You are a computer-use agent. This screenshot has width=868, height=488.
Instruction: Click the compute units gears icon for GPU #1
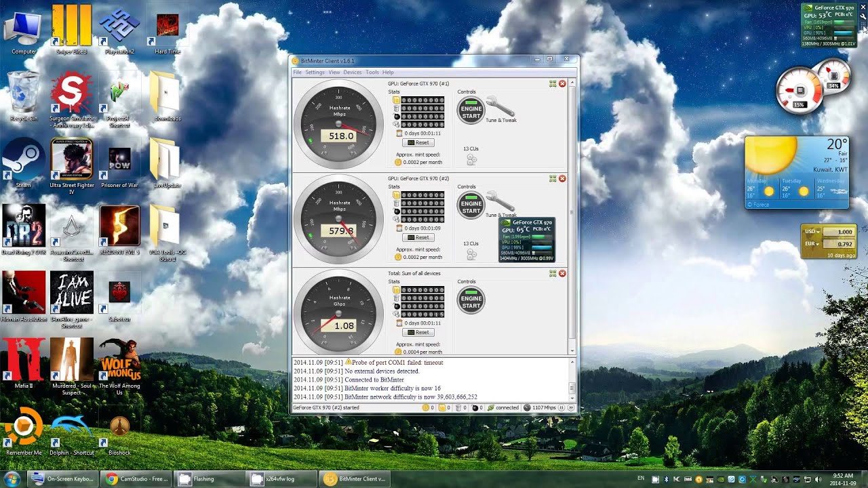471,160
